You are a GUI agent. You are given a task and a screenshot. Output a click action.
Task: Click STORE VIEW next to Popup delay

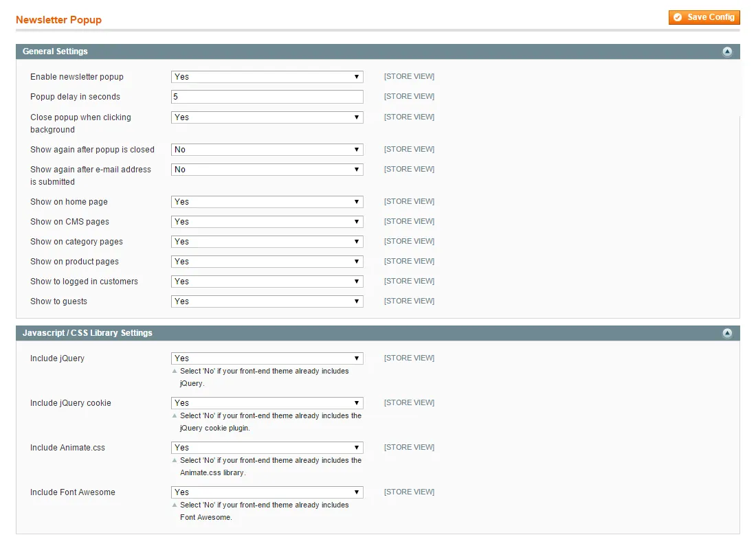[x=410, y=96]
